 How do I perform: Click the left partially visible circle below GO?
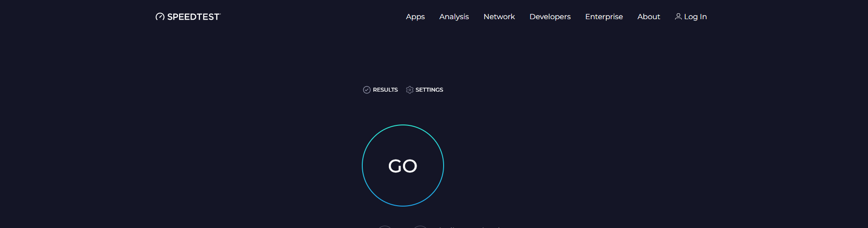385,227
